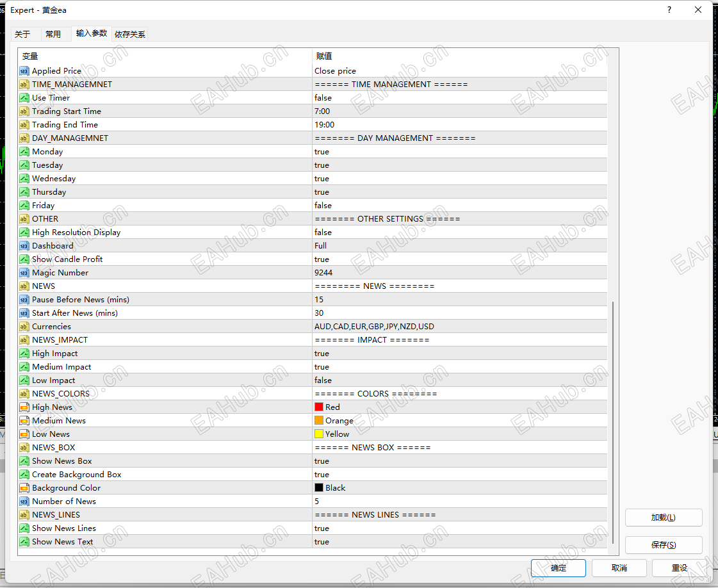Open the Dashboard Full value dropdown
This screenshot has width=718, height=588.
point(460,246)
